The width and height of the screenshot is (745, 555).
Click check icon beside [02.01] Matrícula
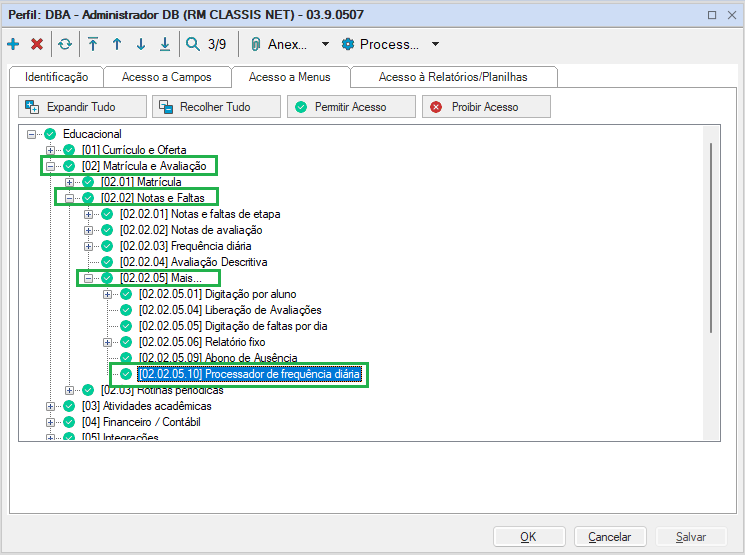tap(88, 182)
